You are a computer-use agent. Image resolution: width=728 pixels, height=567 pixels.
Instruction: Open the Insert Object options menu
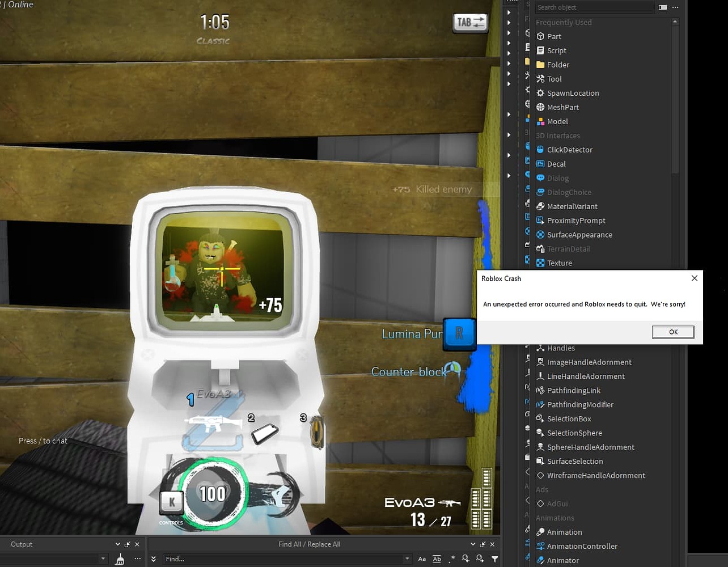(x=674, y=7)
